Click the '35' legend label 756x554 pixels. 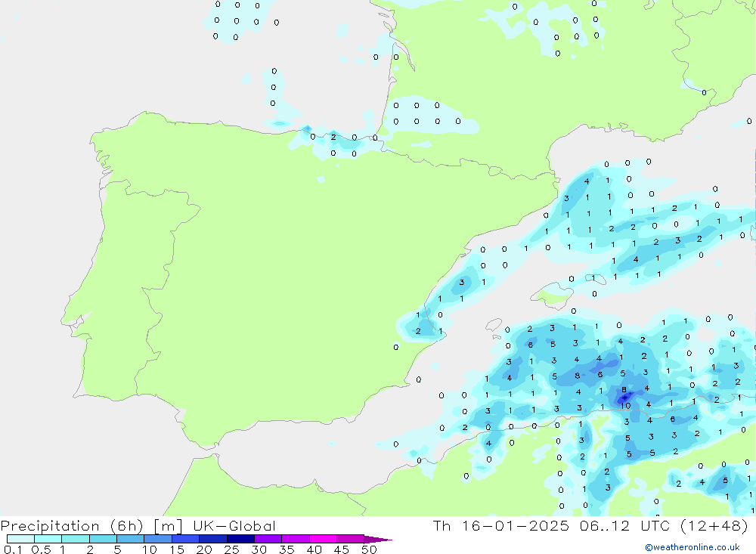(x=287, y=549)
